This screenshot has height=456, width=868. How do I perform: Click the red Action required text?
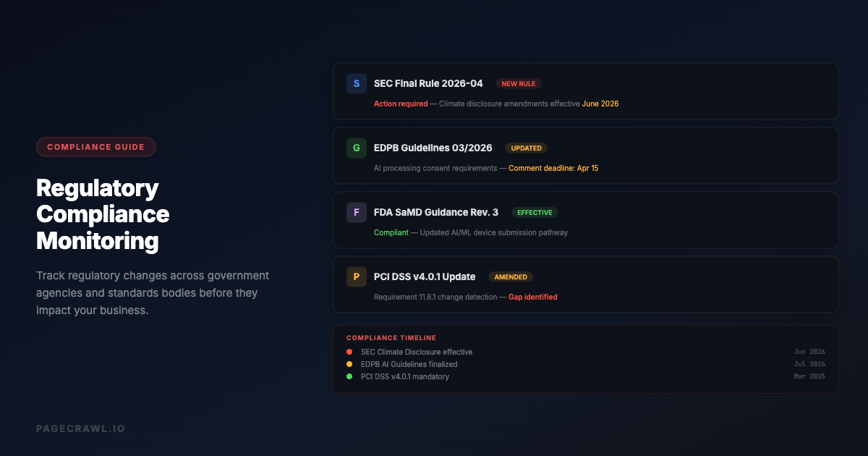point(401,104)
